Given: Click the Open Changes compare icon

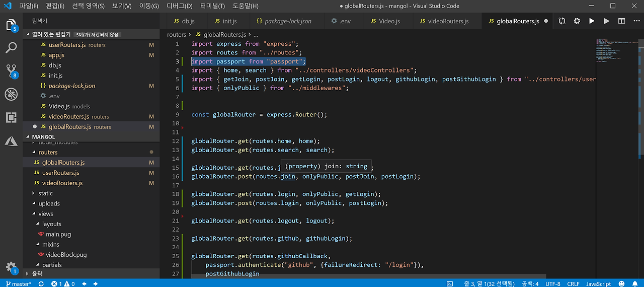Looking at the screenshot, I should click(x=562, y=21).
